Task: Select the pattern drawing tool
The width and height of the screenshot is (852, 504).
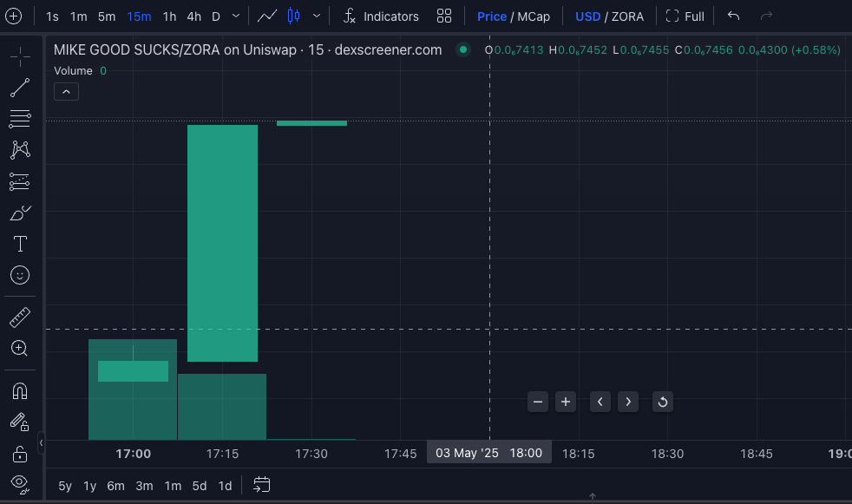Action: 20,150
